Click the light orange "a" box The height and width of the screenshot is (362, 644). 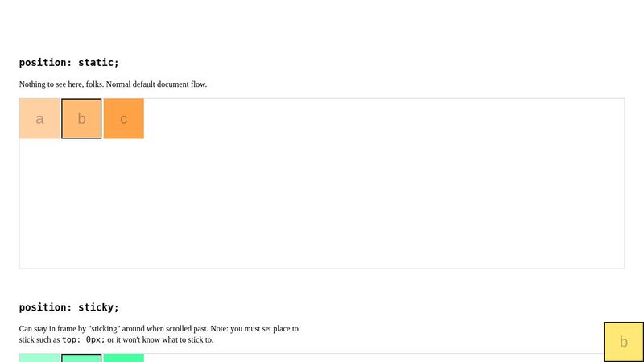[x=39, y=119]
